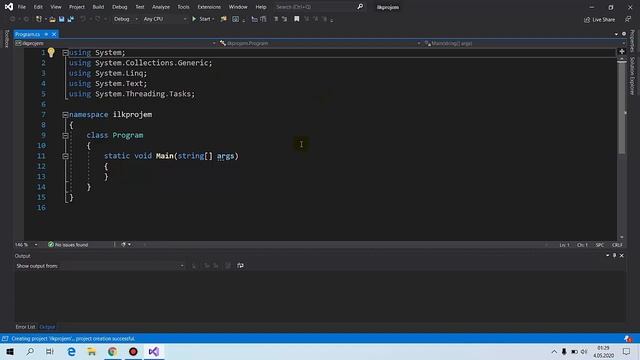Open Windows Start menu
640x360 pixels.
click(x=10, y=351)
